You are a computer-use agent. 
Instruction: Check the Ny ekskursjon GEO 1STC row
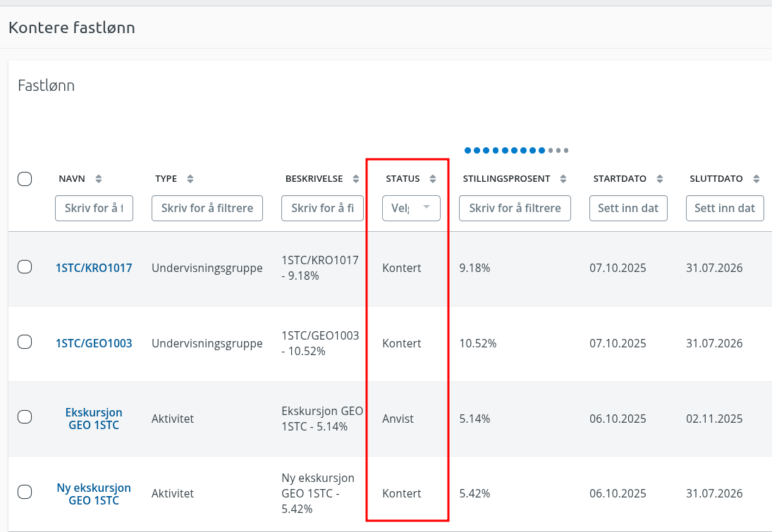[x=25, y=492]
